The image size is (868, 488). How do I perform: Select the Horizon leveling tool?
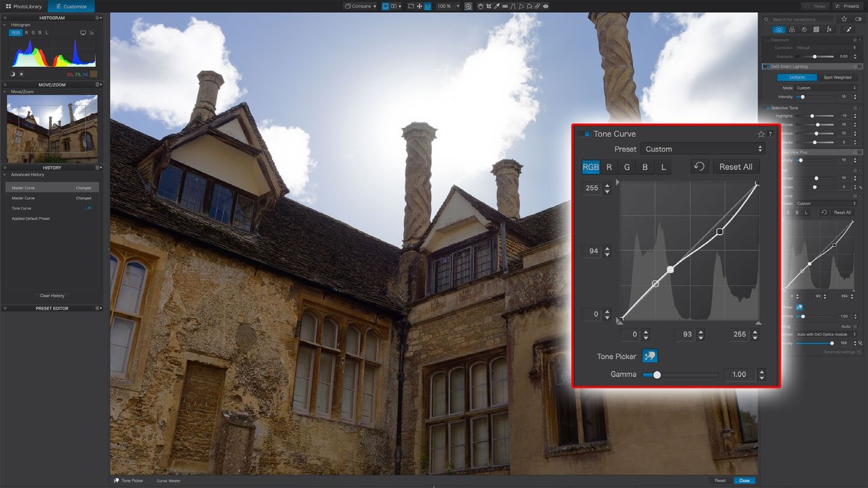505,6
